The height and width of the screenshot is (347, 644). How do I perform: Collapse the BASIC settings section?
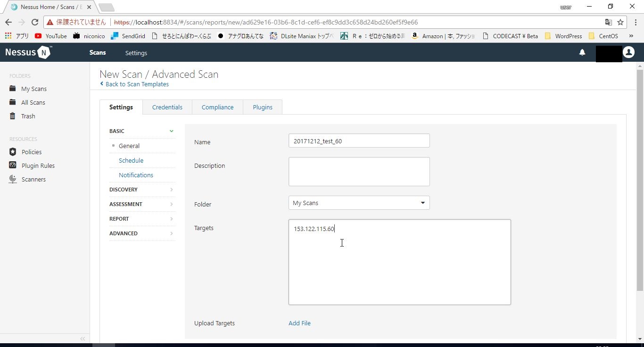(x=142, y=131)
